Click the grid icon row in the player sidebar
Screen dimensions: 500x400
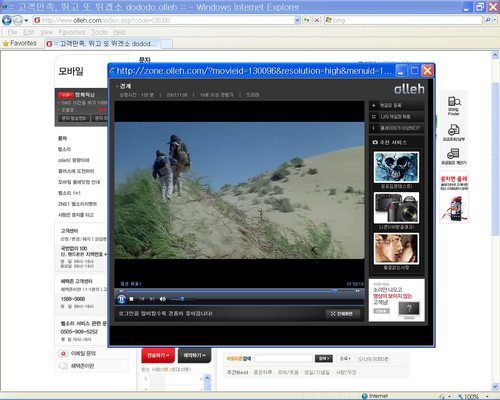(x=397, y=117)
